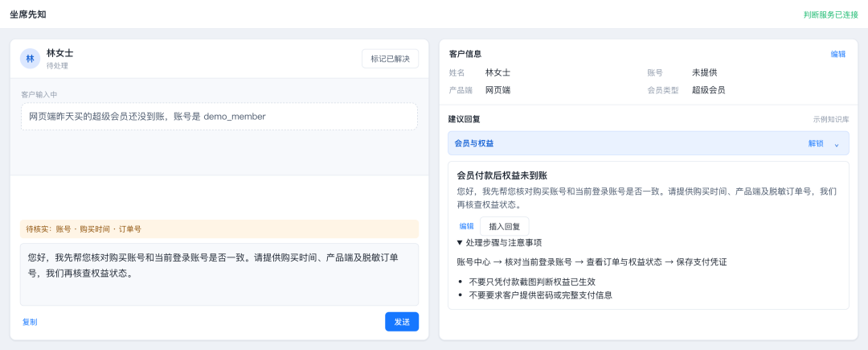Viewport: 868px width, 350px height.
Task: Click the 超级会员 membership value
Action: tap(709, 90)
